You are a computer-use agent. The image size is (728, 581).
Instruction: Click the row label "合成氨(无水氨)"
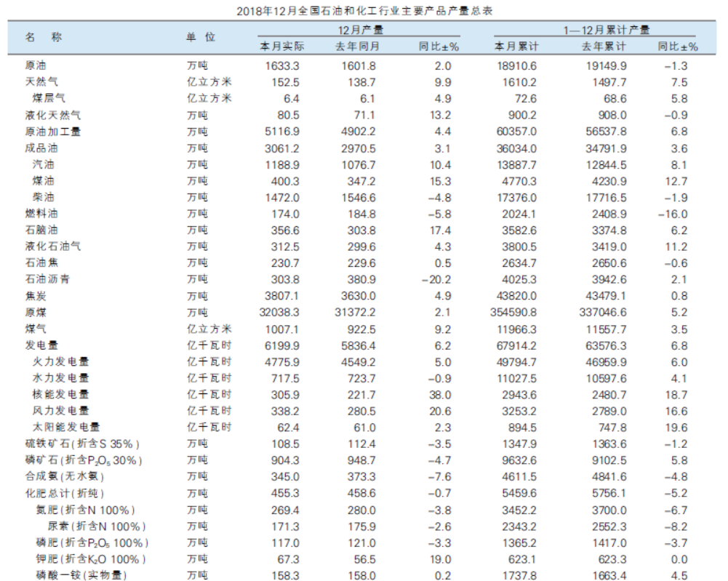tap(65, 476)
